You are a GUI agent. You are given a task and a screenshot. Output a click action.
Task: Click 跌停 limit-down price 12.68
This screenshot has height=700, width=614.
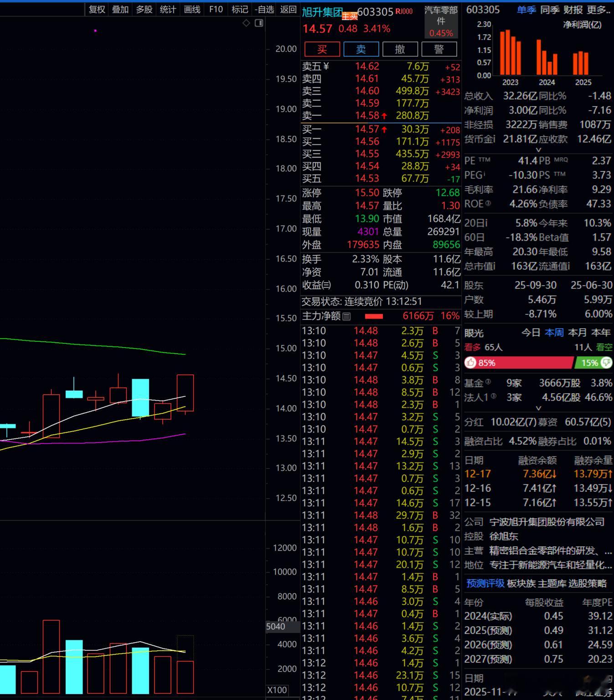pyautogui.click(x=448, y=193)
